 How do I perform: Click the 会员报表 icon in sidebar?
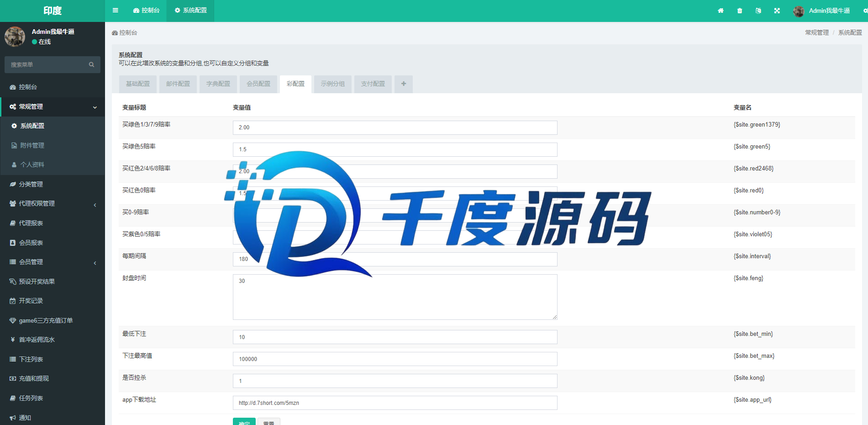(x=13, y=243)
